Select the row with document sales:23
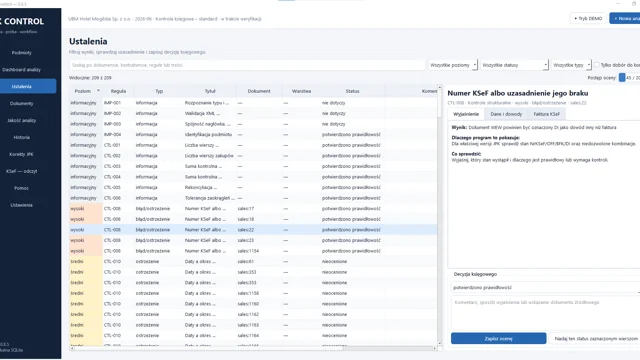This screenshot has width=640, height=360. pos(253,240)
